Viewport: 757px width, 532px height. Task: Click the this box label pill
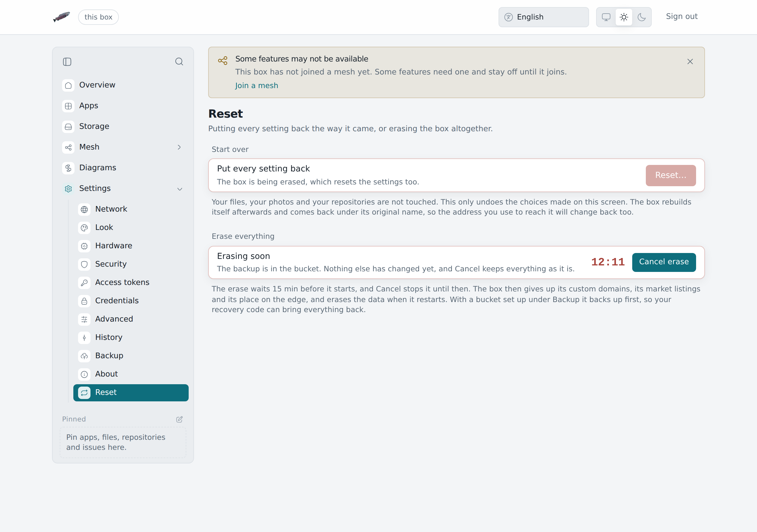click(x=98, y=17)
